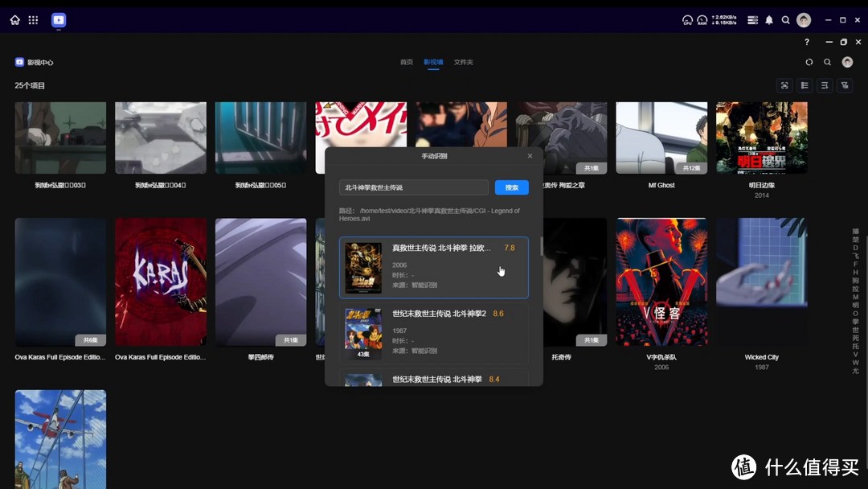Jump to index letter O

(x=855, y=314)
